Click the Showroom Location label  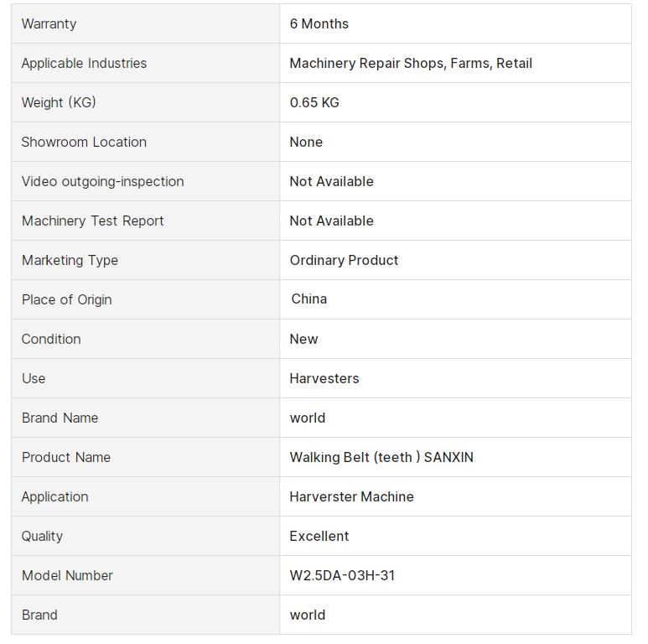(84, 142)
